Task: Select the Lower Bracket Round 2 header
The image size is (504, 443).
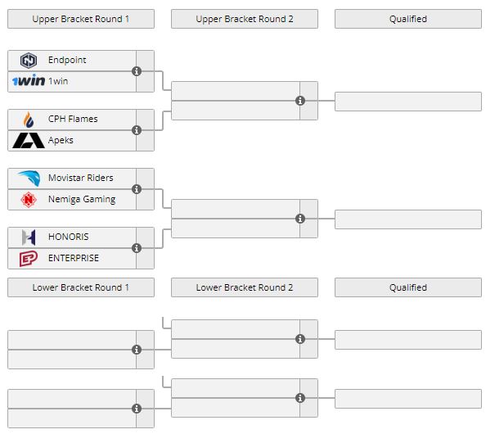Action: pos(245,287)
